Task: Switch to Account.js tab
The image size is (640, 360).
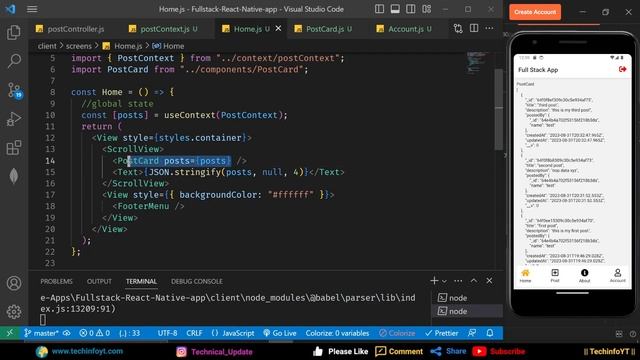Action: tap(404, 29)
